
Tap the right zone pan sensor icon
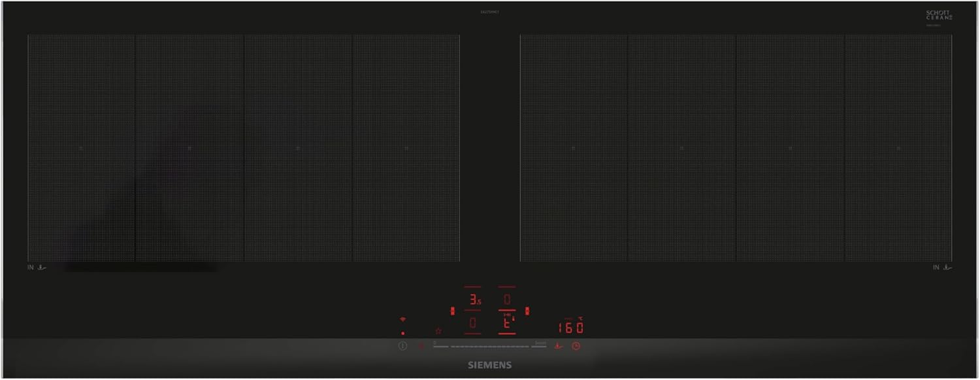click(x=947, y=268)
